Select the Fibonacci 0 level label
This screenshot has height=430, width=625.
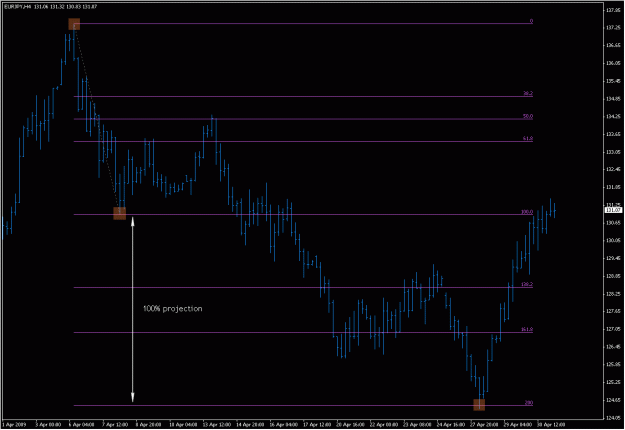[x=531, y=21]
